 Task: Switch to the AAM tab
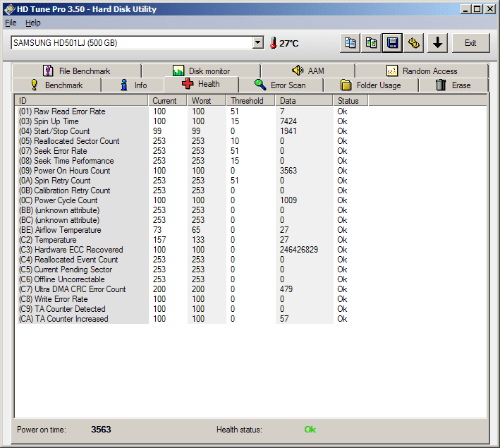point(308,71)
